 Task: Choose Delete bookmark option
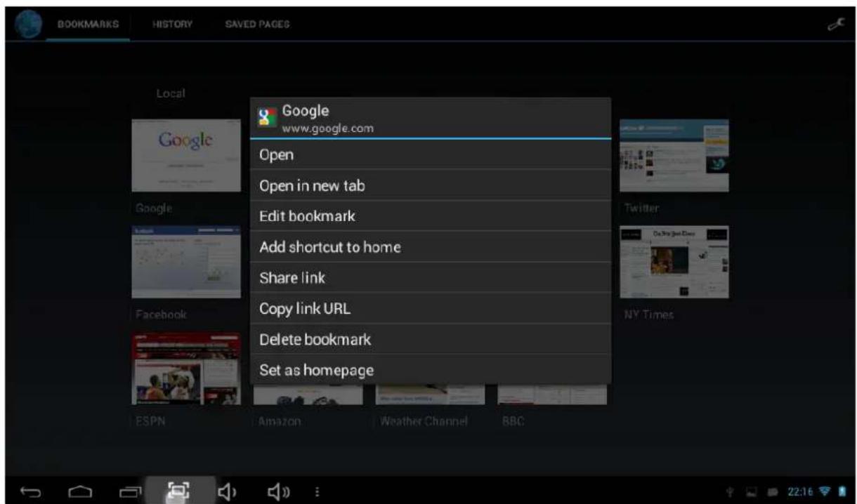(x=431, y=340)
